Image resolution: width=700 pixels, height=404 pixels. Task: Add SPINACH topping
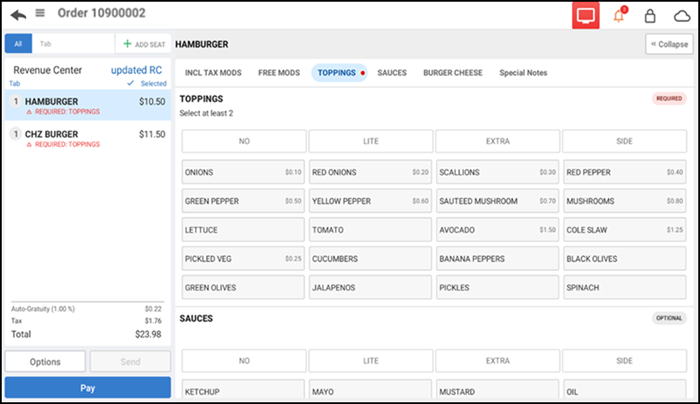coord(625,287)
